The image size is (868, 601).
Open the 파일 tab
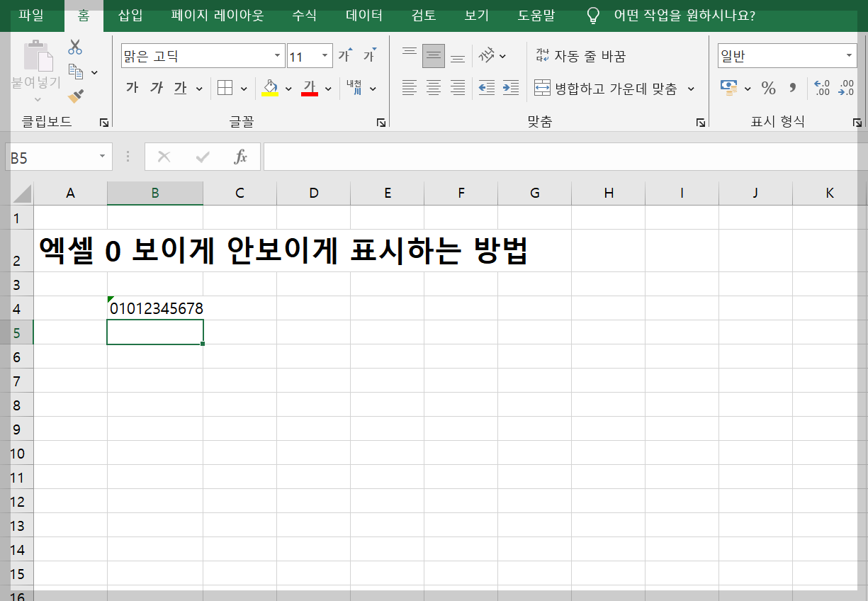pyautogui.click(x=31, y=16)
